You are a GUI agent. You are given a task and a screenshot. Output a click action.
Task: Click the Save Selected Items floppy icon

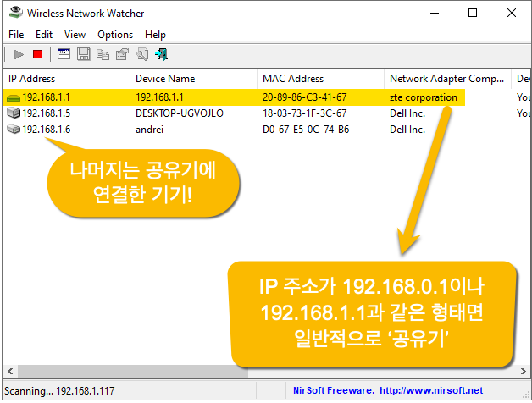83,54
